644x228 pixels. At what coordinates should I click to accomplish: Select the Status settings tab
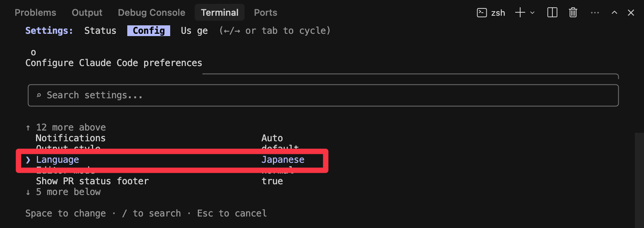100,31
